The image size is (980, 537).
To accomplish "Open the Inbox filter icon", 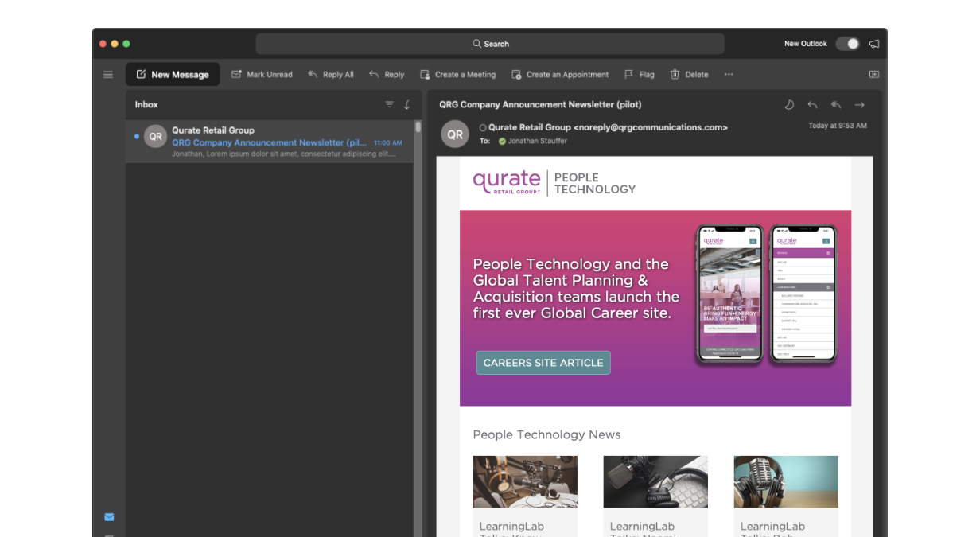I will click(389, 104).
